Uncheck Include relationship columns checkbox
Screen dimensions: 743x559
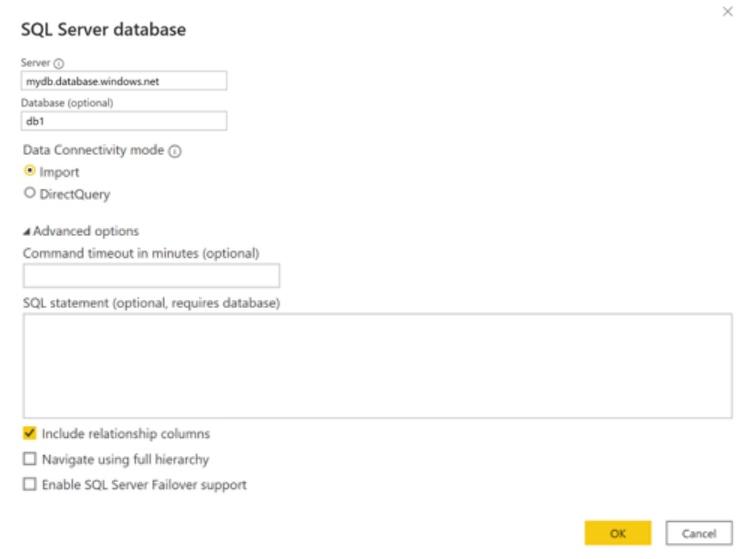pos(29,434)
